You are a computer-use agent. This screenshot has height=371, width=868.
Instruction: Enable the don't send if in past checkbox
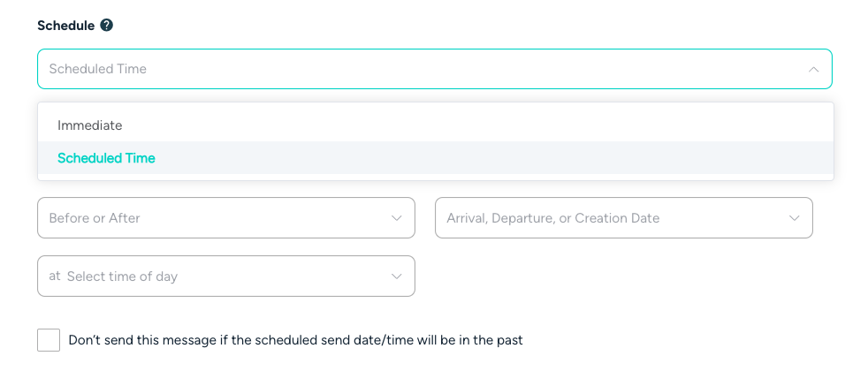tap(49, 340)
